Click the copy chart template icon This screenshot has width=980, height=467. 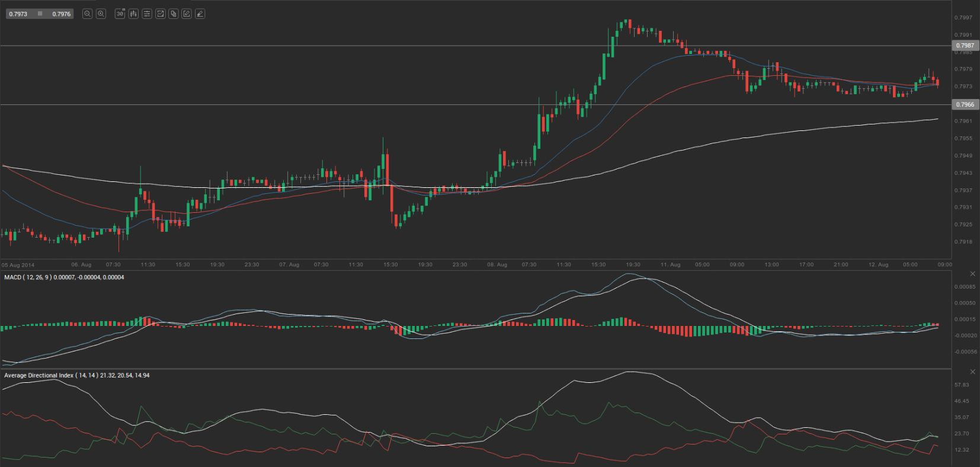(174, 14)
